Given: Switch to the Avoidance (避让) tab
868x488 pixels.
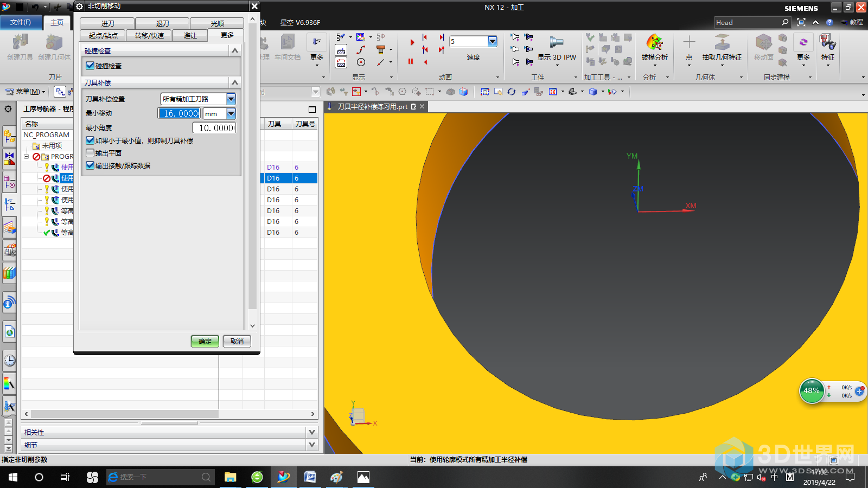Looking at the screenshot, I should (190, 35).
